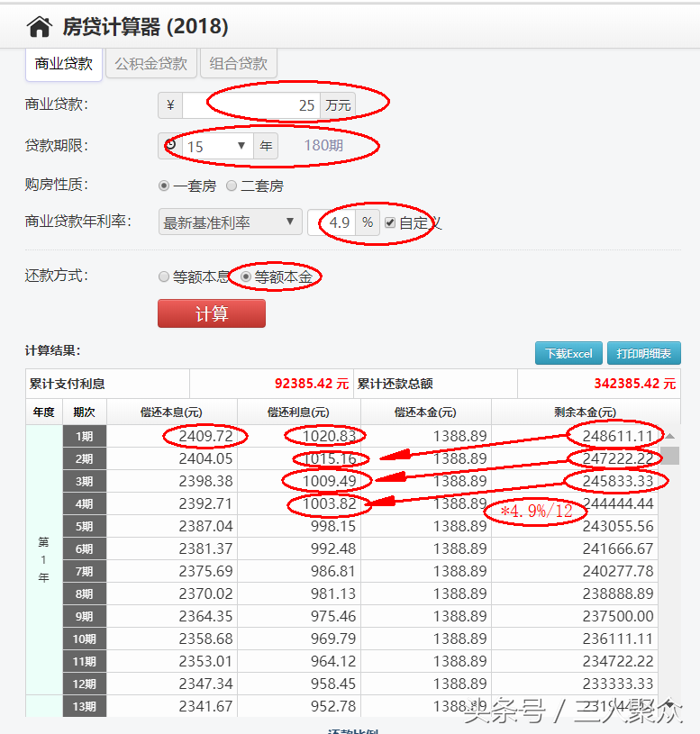
Task: Click 打印明细表 button
Action: click(643, 353)
